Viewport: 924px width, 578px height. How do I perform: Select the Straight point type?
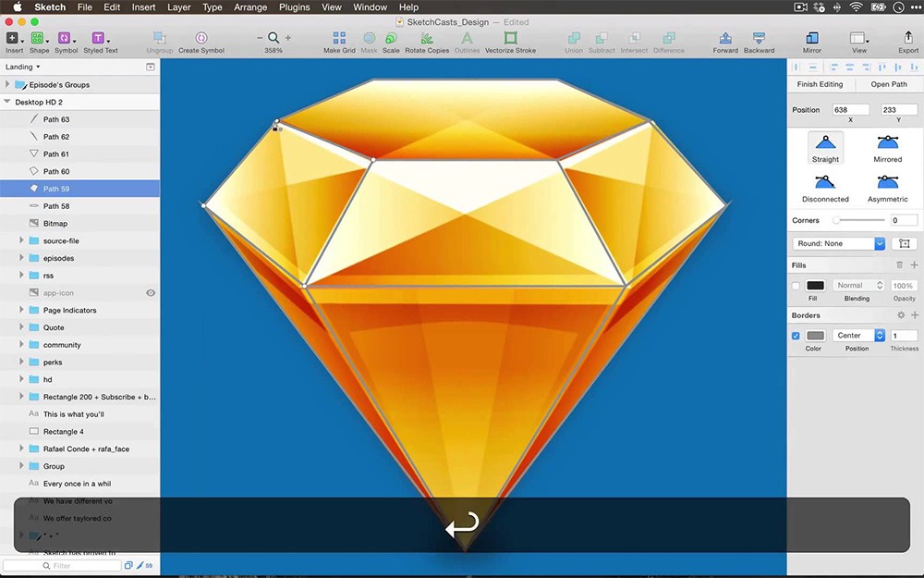click(x=825, y=147)
